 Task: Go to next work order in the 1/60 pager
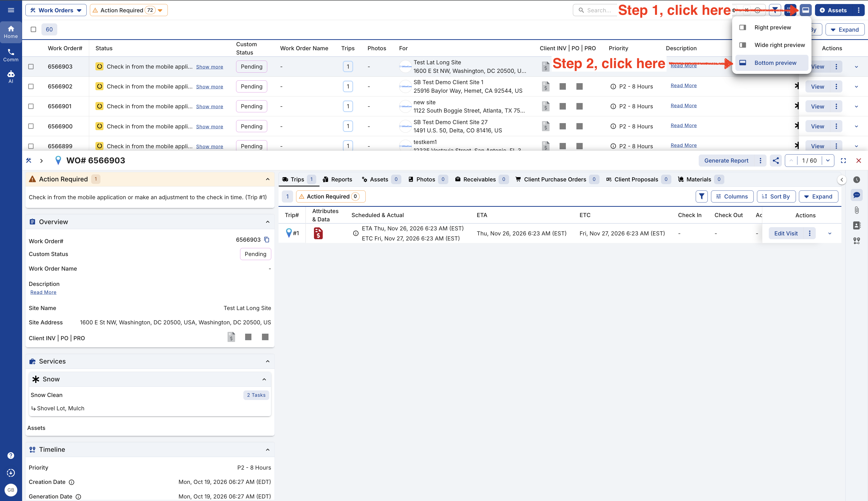click(x=828, y=160)
